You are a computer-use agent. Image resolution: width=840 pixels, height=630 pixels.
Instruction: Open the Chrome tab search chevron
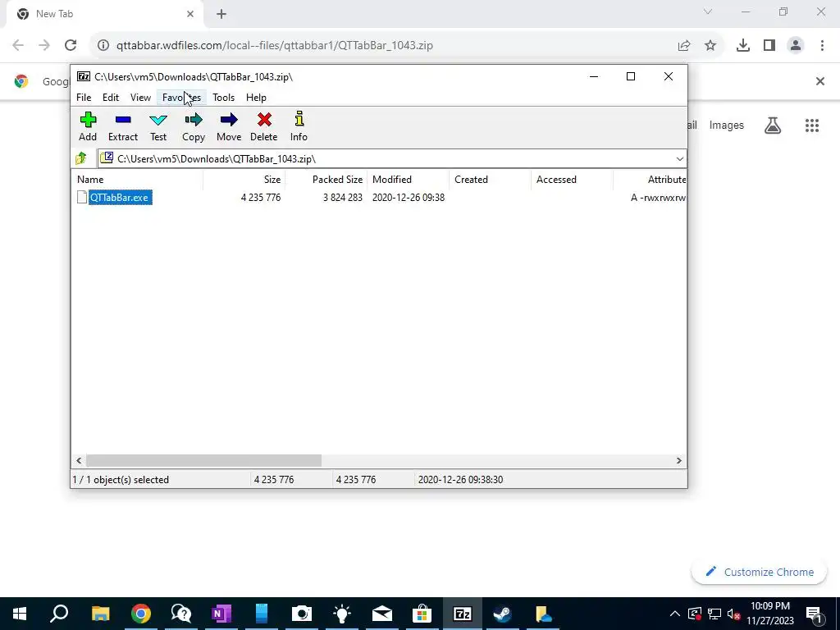(x=708, y=11)
